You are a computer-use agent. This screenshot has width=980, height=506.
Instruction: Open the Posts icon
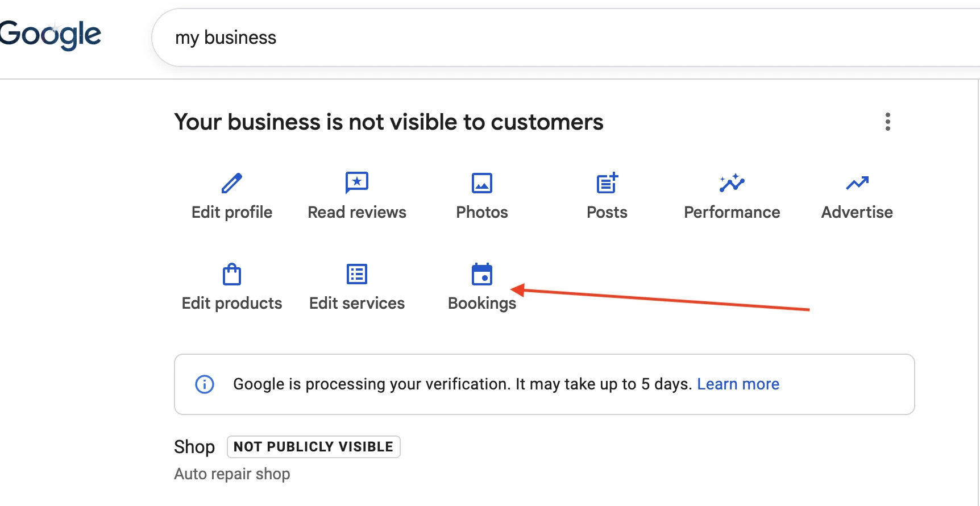pyautogui.click(x=607, y=183)
